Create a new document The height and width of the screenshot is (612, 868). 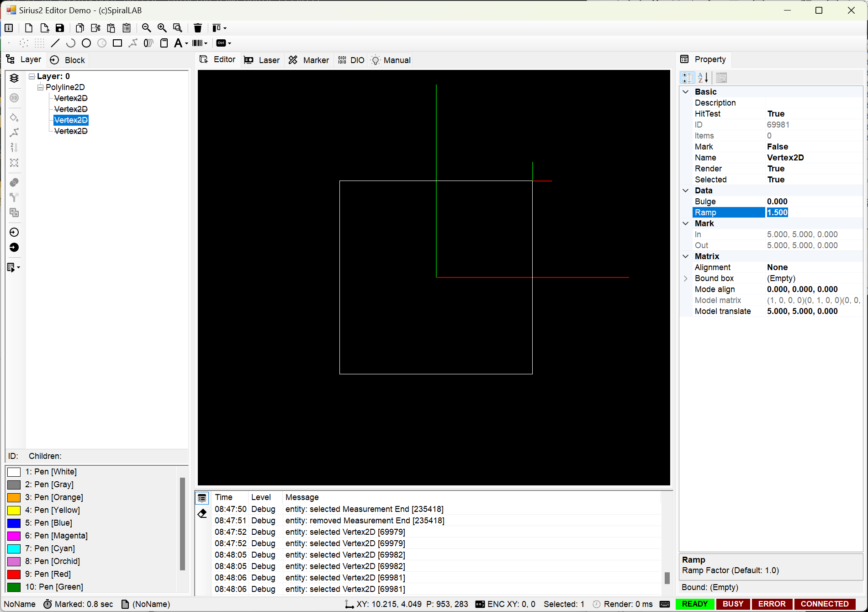click(29, 28)
